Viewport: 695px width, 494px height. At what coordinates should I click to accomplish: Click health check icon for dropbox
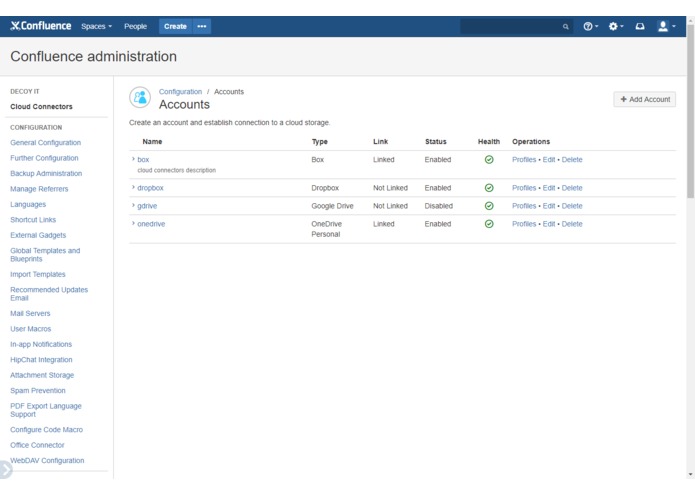[x=489, y=188]
